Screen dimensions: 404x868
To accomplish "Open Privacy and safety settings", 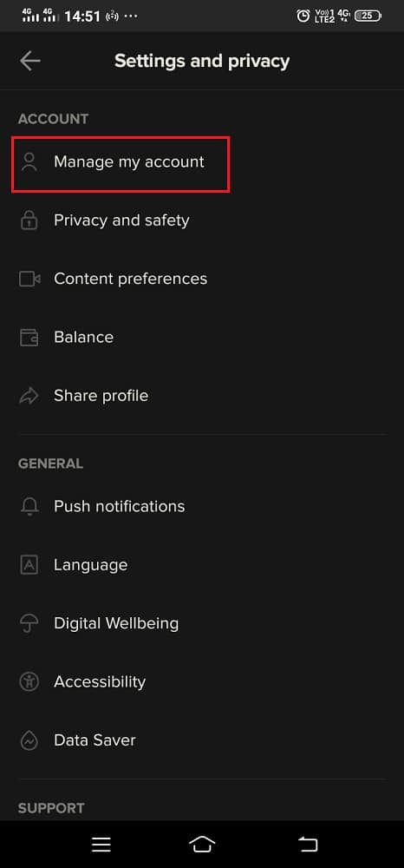I will (x=202, y=220).
